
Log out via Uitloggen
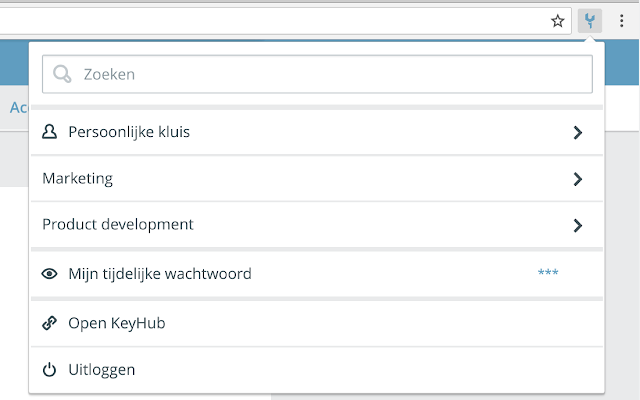coord(101,370)
